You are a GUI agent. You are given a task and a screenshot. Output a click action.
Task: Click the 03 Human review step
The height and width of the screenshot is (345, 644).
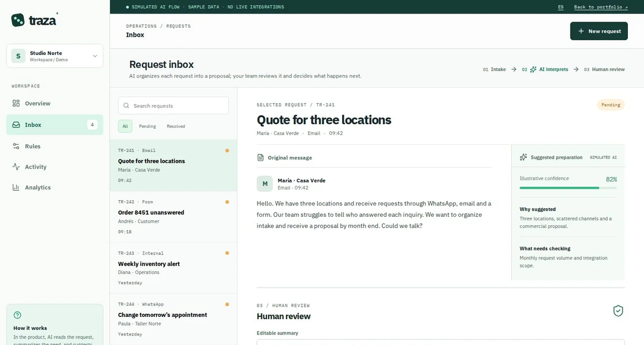point(604,69)
